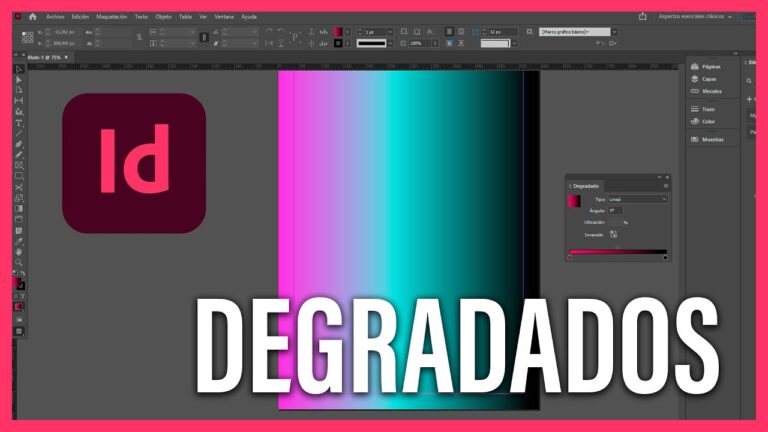Click the gradient ramp bar
The image size is (768, 432).
click(x=618, y=252)
